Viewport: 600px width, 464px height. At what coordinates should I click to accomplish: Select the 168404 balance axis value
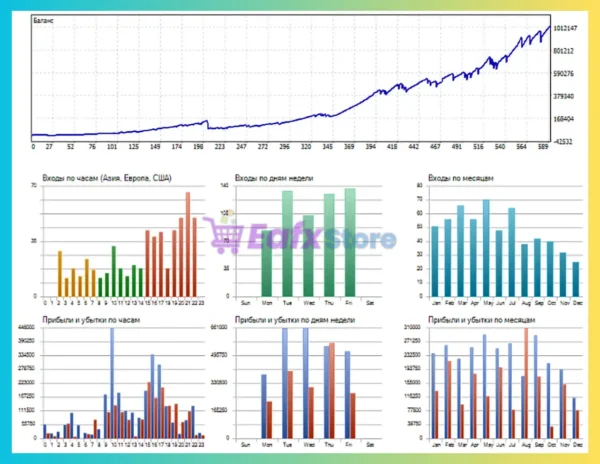tap(564, 119)
